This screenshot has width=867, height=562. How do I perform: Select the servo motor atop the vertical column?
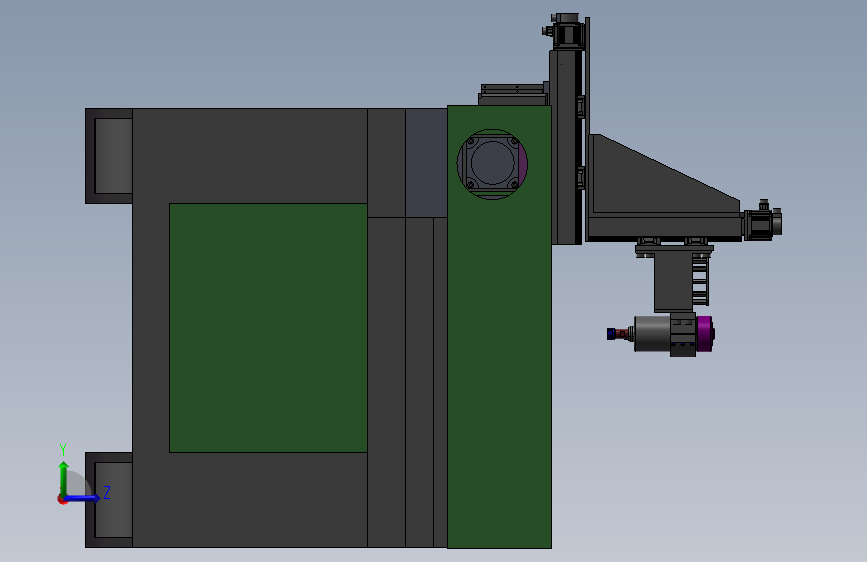(565, 32)
